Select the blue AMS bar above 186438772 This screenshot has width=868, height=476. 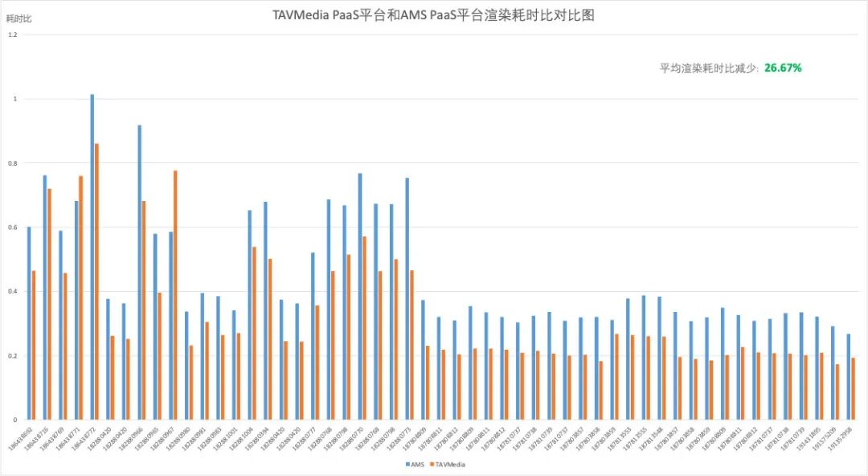[92, 257]
